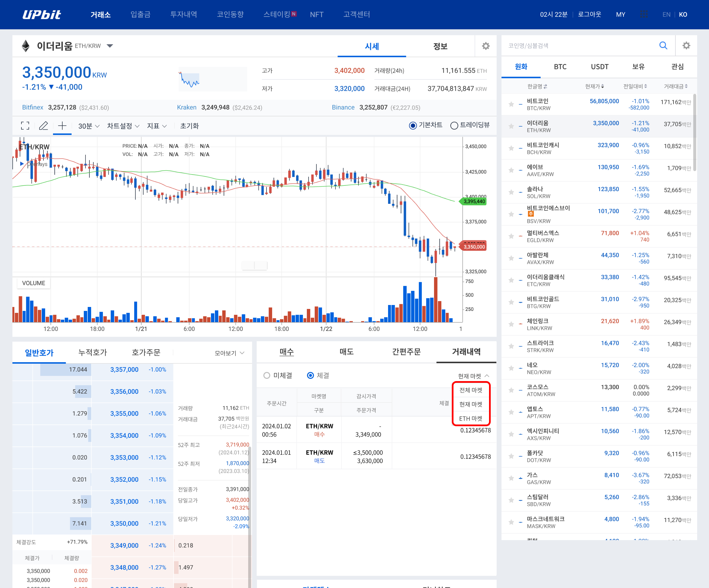Choose ETH 마켓 from the dropdown

[471, 419]
